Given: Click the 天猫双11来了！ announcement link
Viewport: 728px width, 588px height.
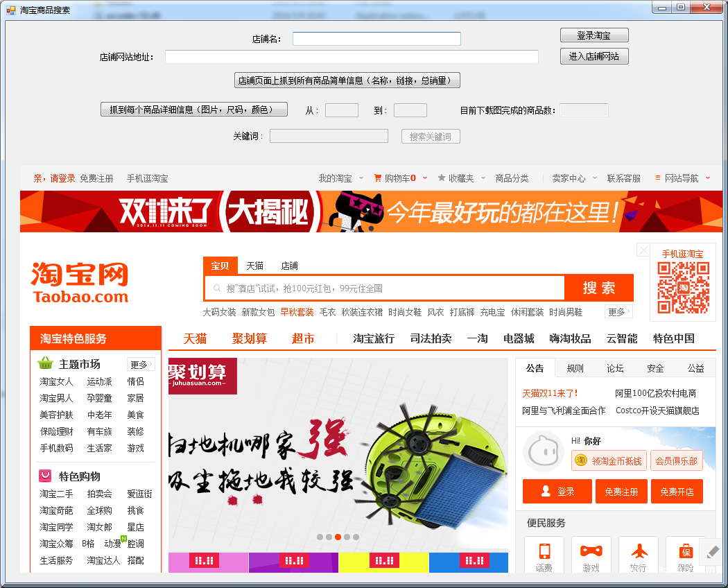Looking at the screenshot, I should [x=551, y=393].
